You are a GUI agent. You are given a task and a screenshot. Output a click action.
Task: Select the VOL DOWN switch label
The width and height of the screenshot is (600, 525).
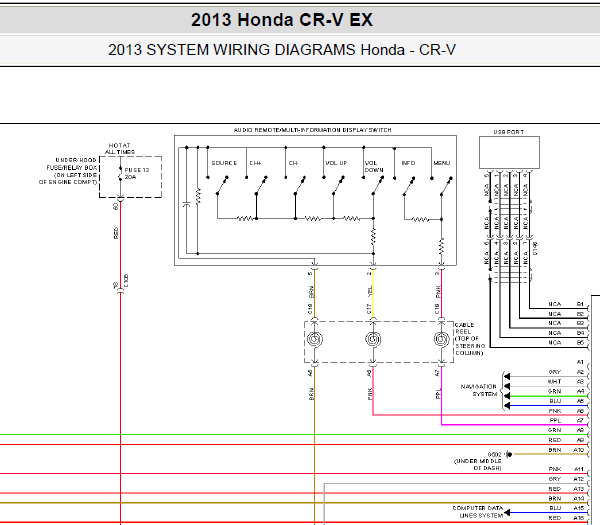tap(374, 166)
